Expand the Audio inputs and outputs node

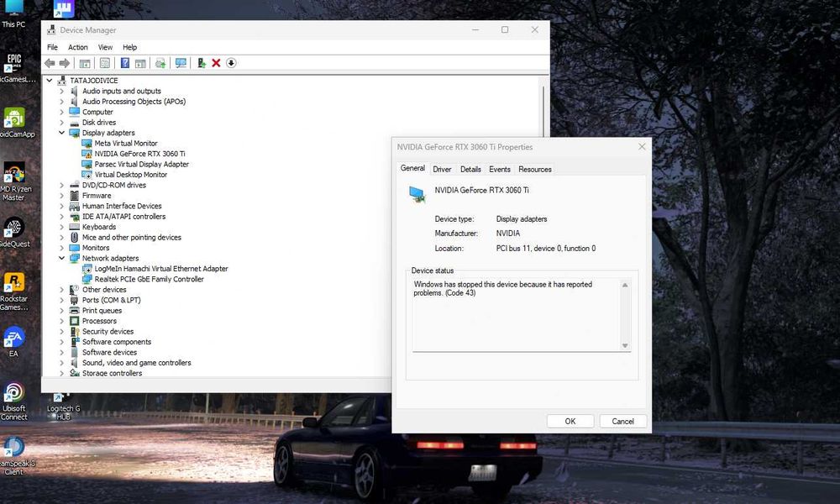coord(61,91)
